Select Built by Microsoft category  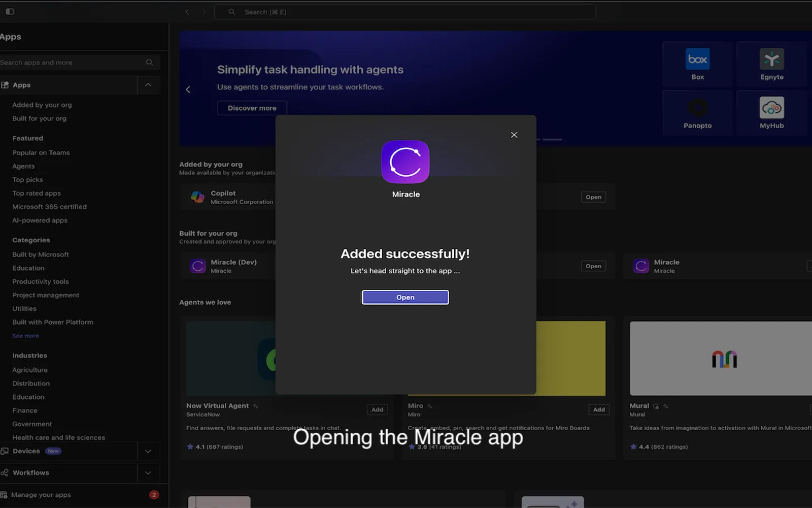pos(41,255)
